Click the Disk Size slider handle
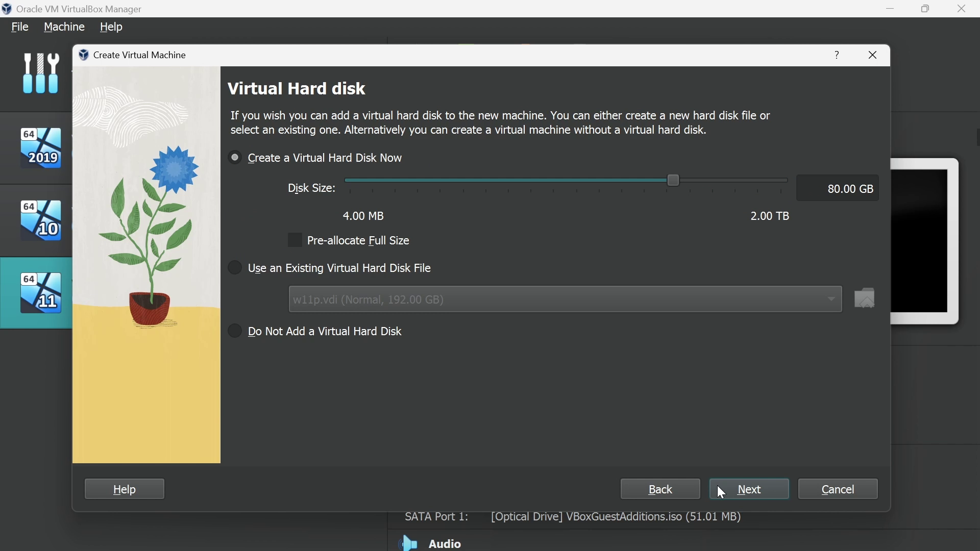Screen dimensions: 980x551 (674, 180)
